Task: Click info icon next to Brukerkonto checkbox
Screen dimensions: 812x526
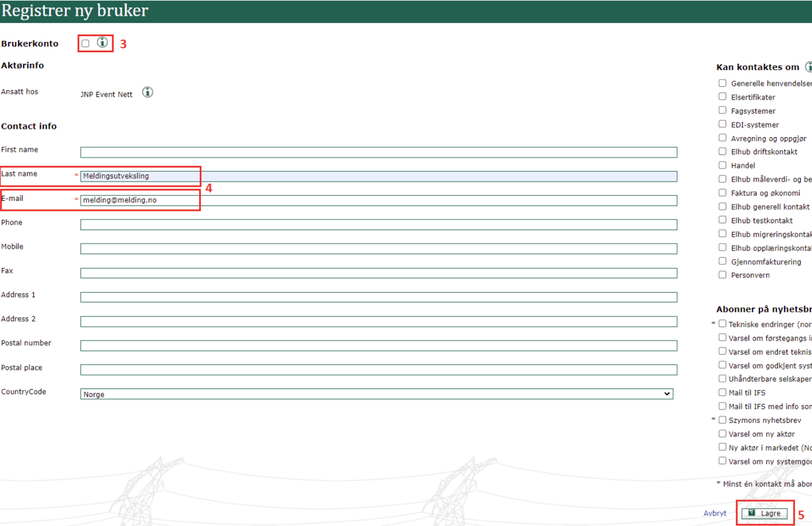Action: coord(102,42)
